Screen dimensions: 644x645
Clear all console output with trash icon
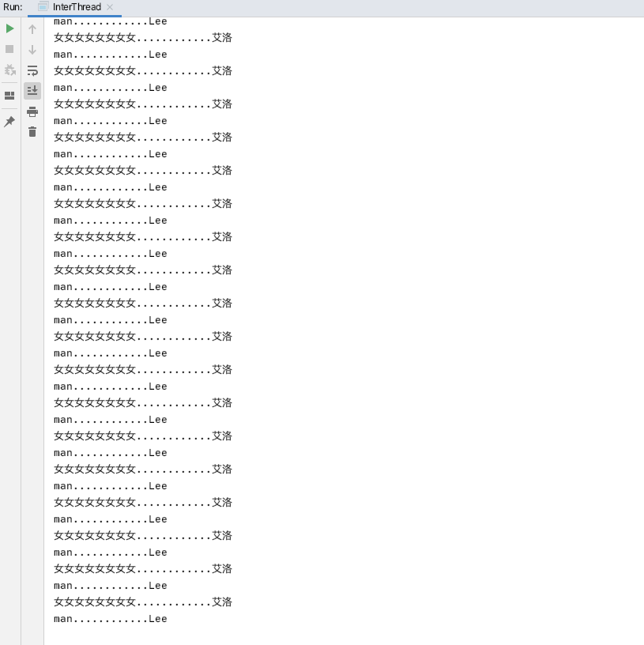click(x=32, y=132)
